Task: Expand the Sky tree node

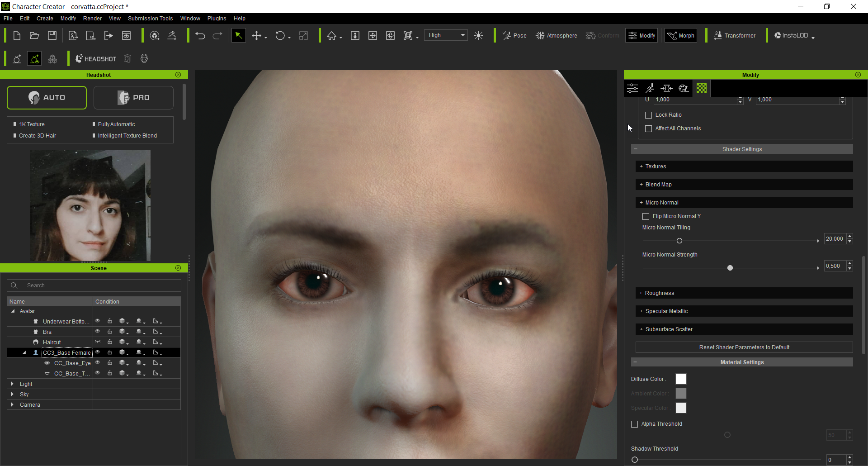Action: [x=12, y=394]
